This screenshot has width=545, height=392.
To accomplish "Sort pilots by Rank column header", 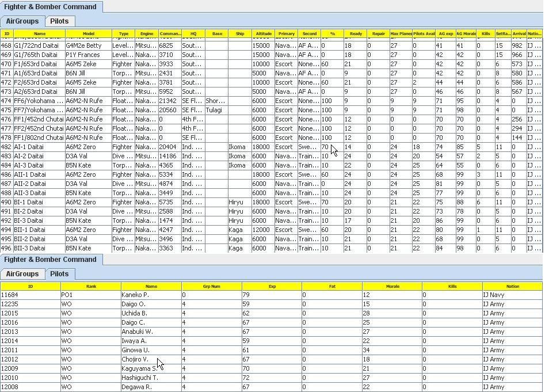I will [91, 286].
